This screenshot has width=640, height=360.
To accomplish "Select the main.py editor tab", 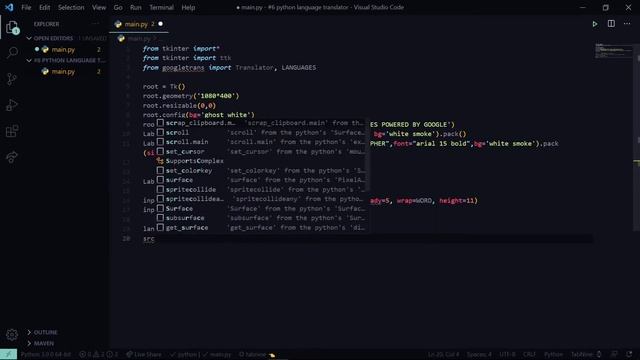I will pyautogui.click(x=139, y=24).
